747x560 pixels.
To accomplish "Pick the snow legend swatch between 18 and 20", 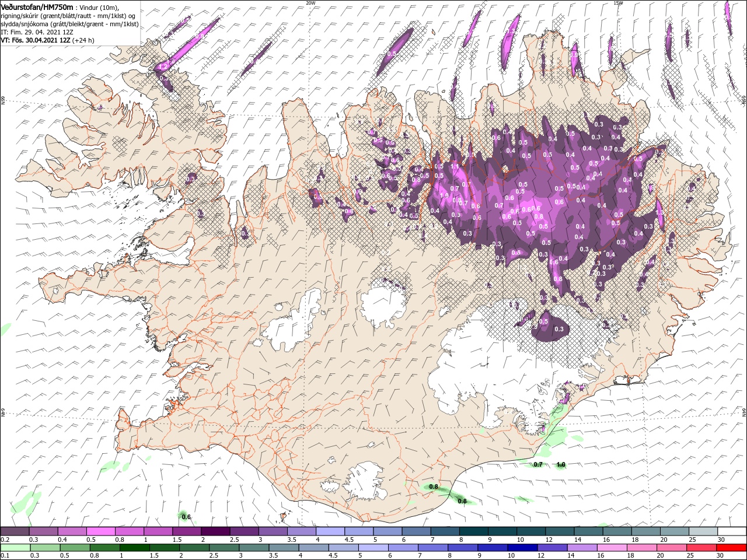I will click(645, 531).
